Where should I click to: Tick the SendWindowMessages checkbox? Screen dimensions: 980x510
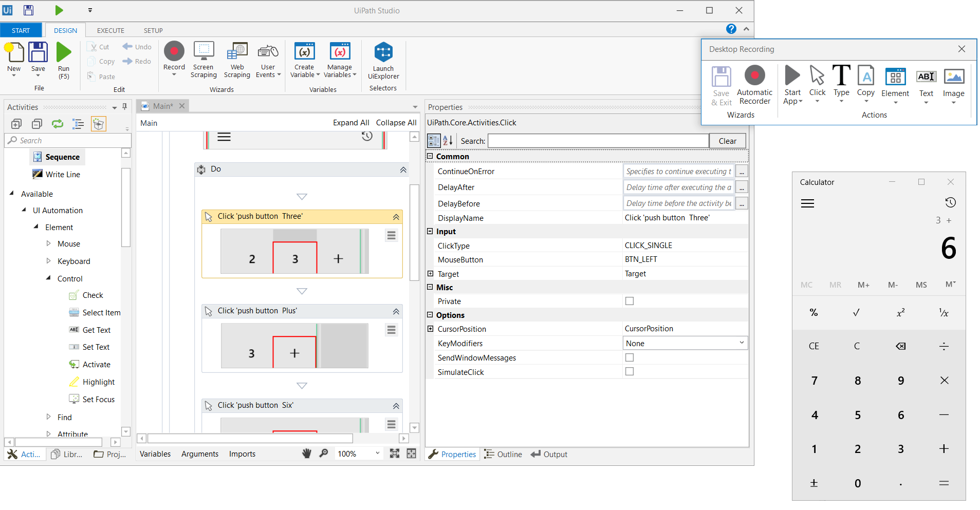630,357
